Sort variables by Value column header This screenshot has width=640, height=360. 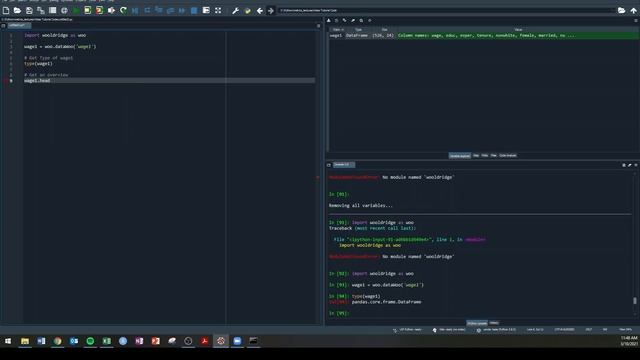[x=518, y=30]
